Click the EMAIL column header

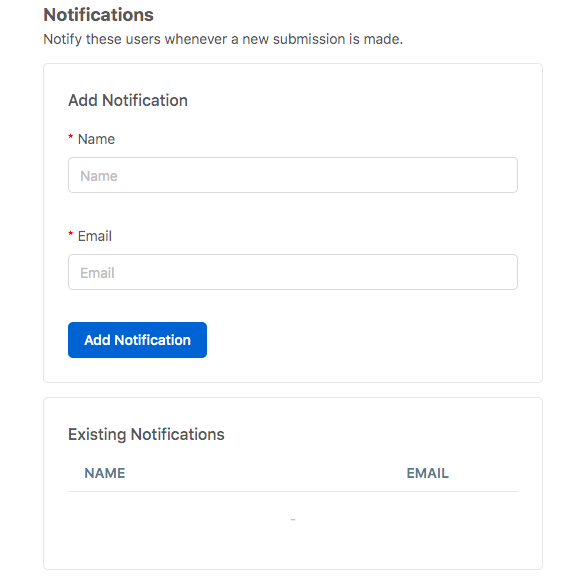[427, 473]
